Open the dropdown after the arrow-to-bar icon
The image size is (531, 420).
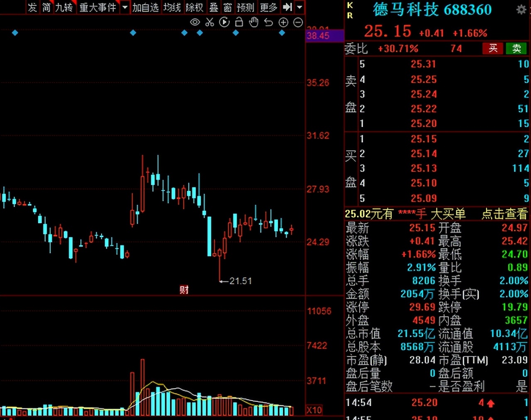click(x=300, y=7)
